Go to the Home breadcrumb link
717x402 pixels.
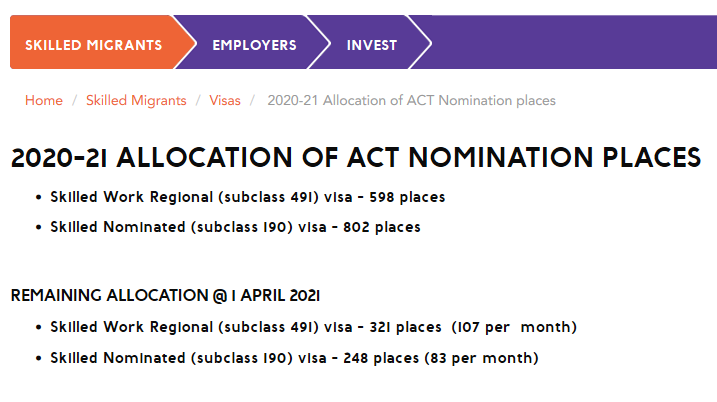pos(44,100)
